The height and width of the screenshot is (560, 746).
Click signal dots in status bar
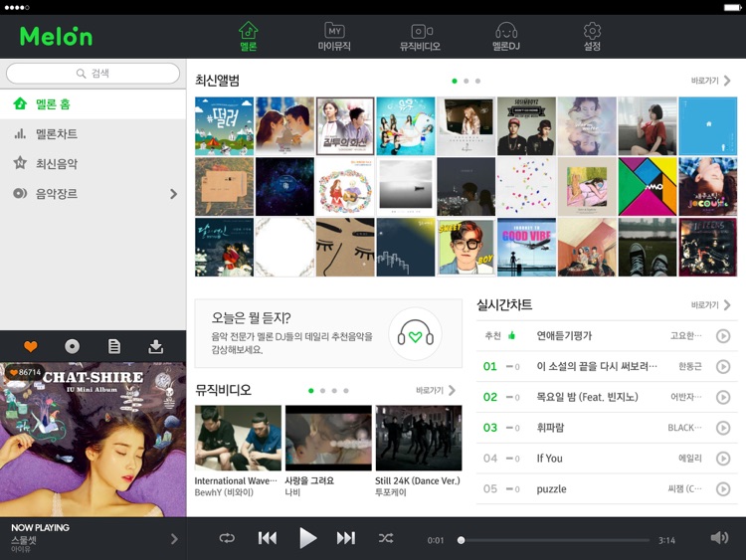coord(17,7)
